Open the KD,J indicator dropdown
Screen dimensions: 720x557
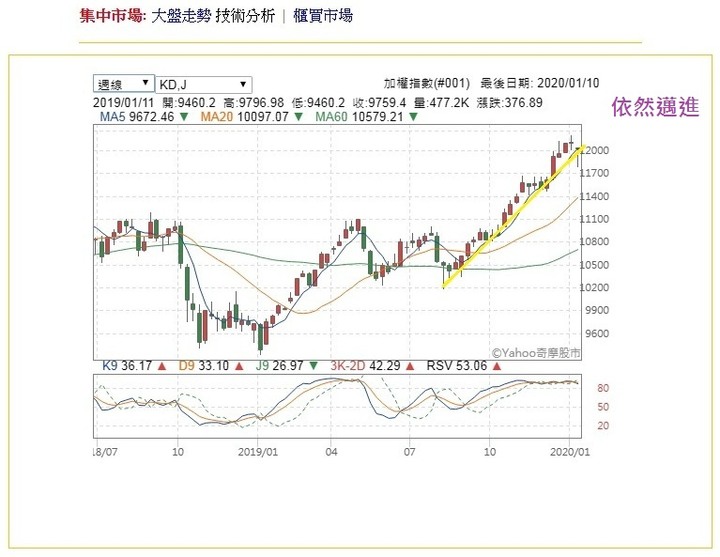(x=204, y=84)
